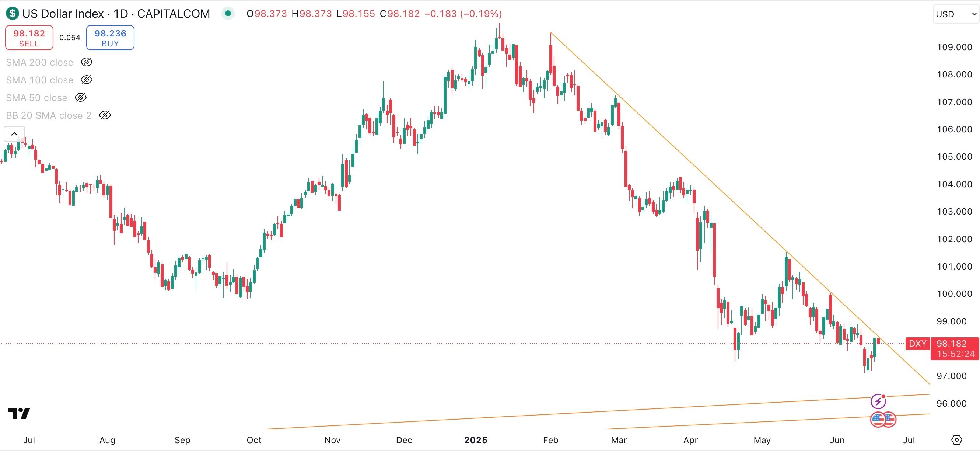Click the 0.054 spread value
This screenshot has height=452, width=980.
click(70, 38)
